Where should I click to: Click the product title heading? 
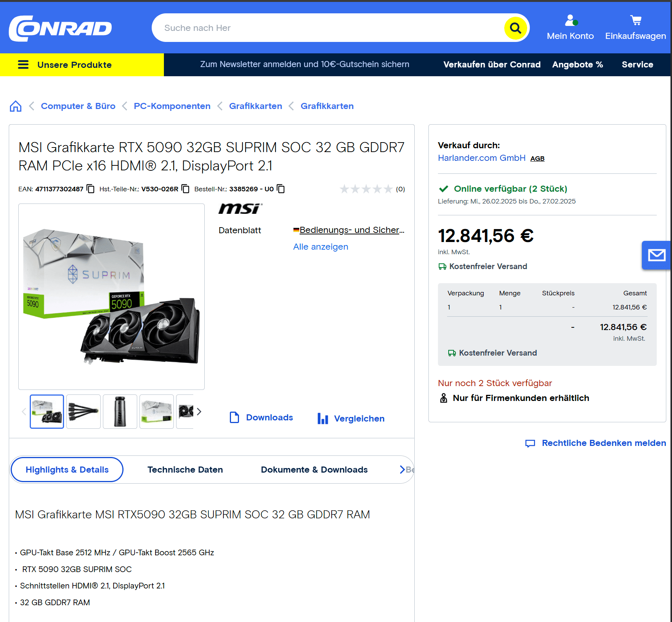[x=212, y=156]
